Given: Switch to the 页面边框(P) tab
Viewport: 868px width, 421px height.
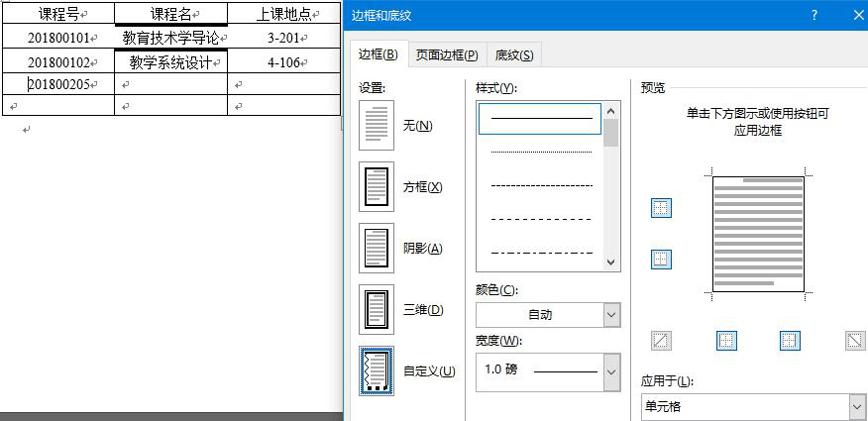Looking at the screenshot, I should (447, 55).
